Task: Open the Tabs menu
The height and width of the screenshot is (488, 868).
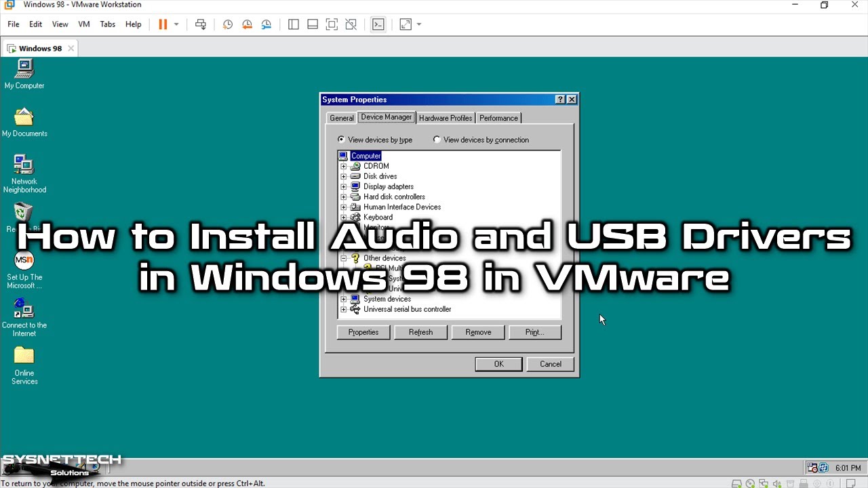Action: [108, 24]
